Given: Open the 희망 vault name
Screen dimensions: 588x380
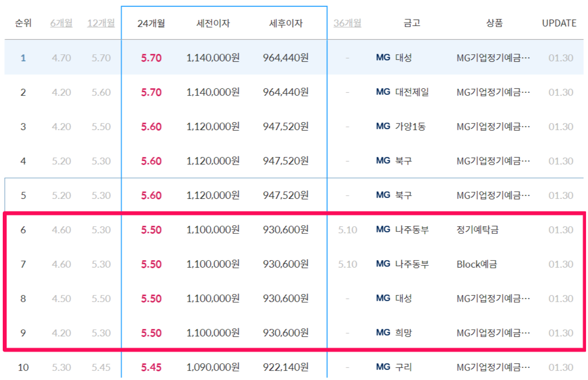Looking at the screenshot, I should pyautogui.click(x=403, y=333).
